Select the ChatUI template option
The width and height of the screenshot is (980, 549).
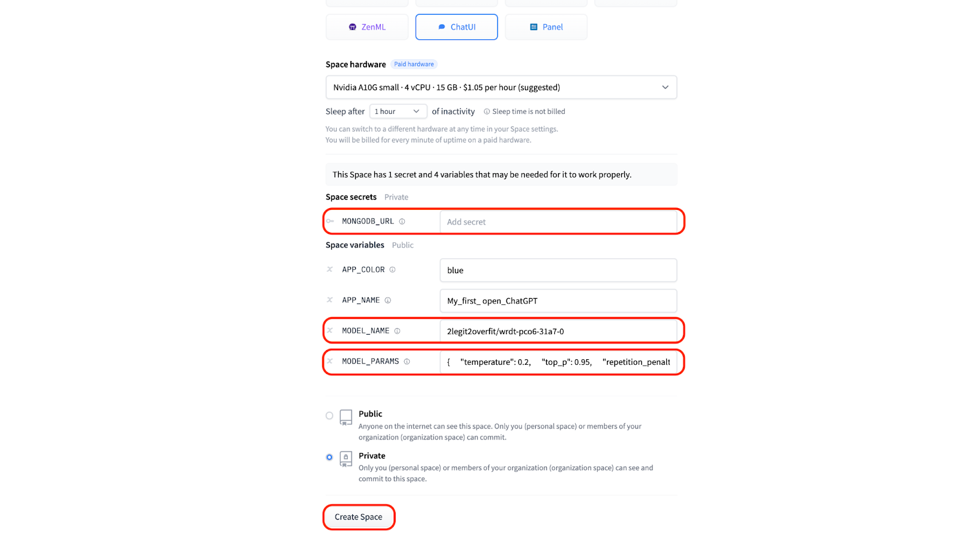point(456,27)
